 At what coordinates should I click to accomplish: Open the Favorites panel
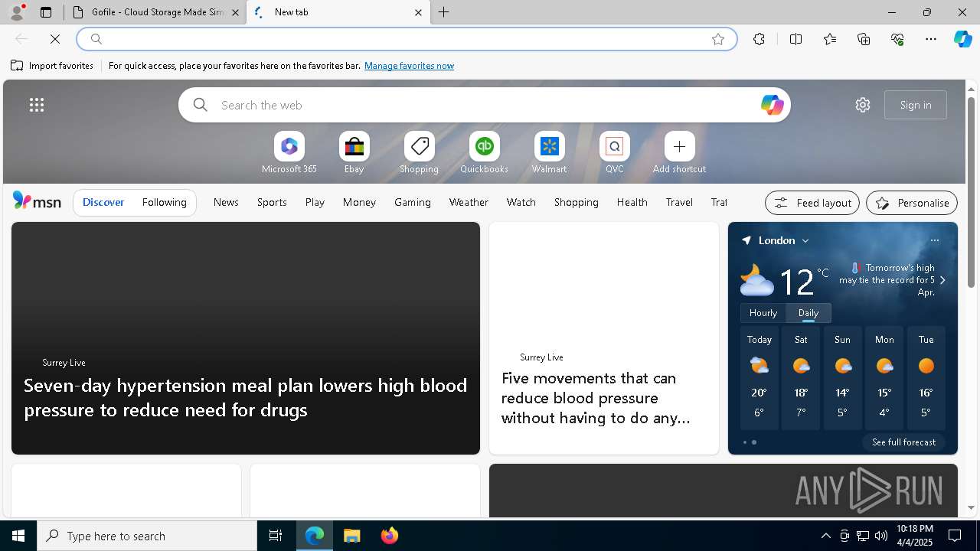[x=830, y=39]
